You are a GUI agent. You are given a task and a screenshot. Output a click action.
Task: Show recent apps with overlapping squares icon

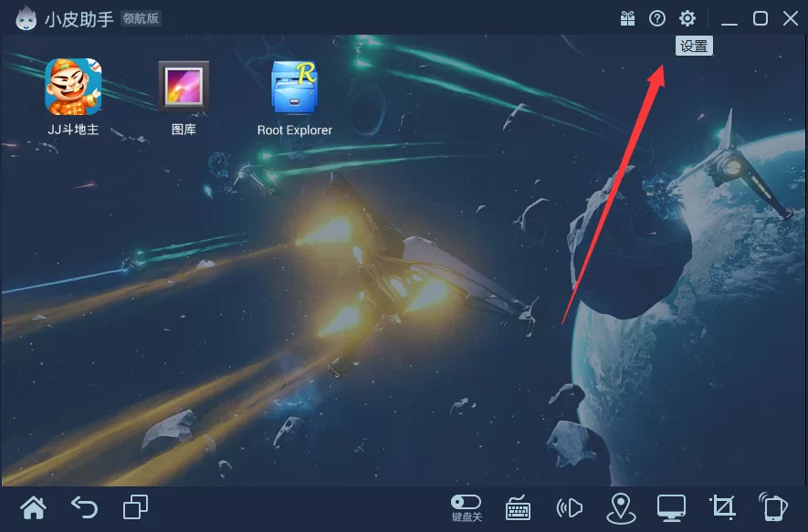(x=135, y=507)
